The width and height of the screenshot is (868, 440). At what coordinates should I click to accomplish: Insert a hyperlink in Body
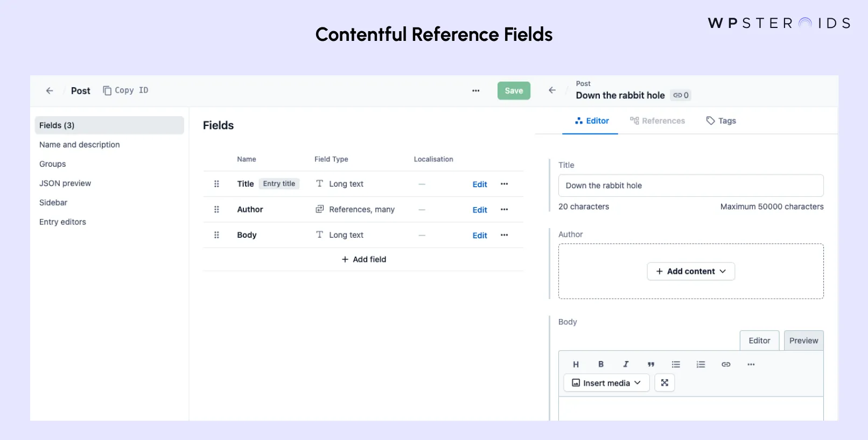click(726, 365)
